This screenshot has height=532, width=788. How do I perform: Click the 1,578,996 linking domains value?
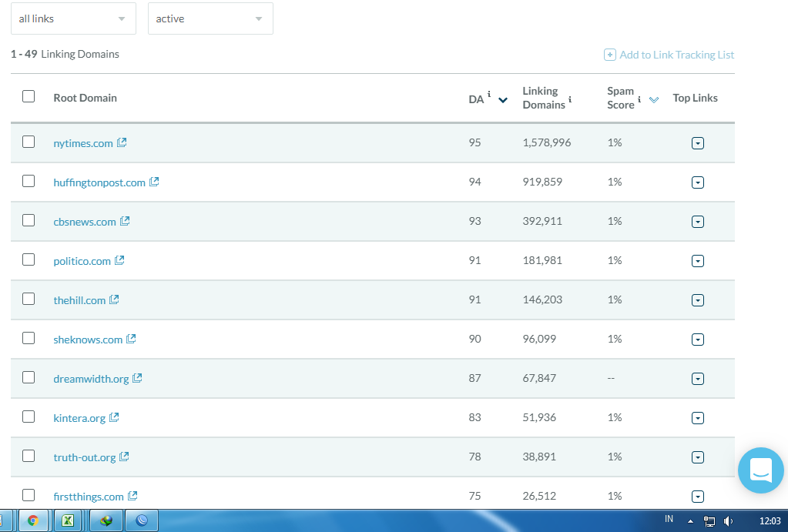547,142
